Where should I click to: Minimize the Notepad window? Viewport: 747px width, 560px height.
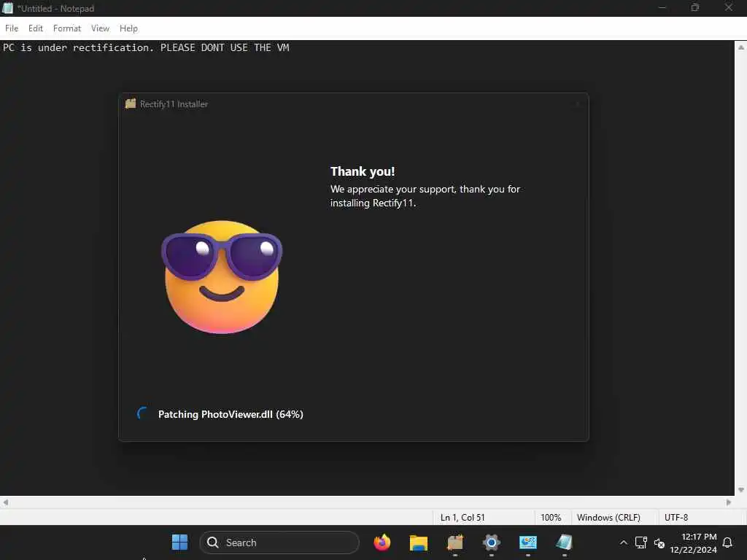click(662, 7)
